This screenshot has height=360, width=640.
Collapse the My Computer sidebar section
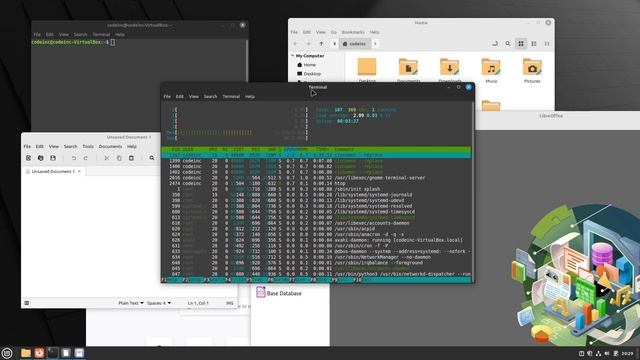(293, 56)
